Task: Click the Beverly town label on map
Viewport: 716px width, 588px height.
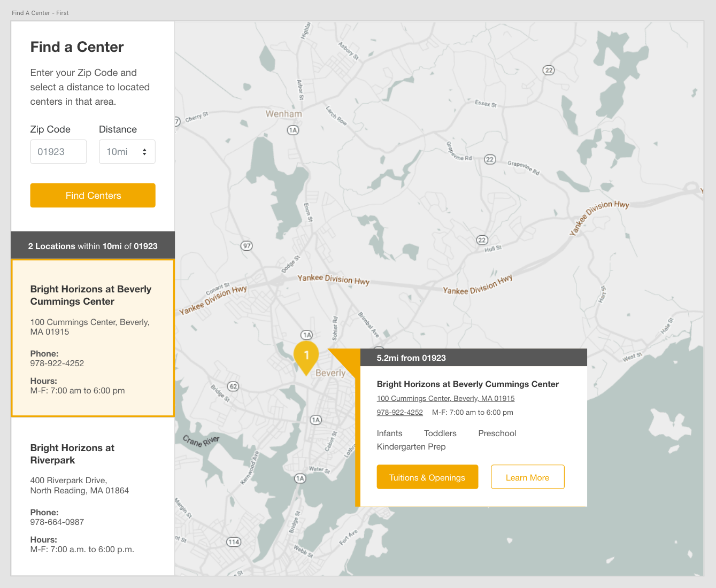Action: pyautogui.click(x=330, y=373)
